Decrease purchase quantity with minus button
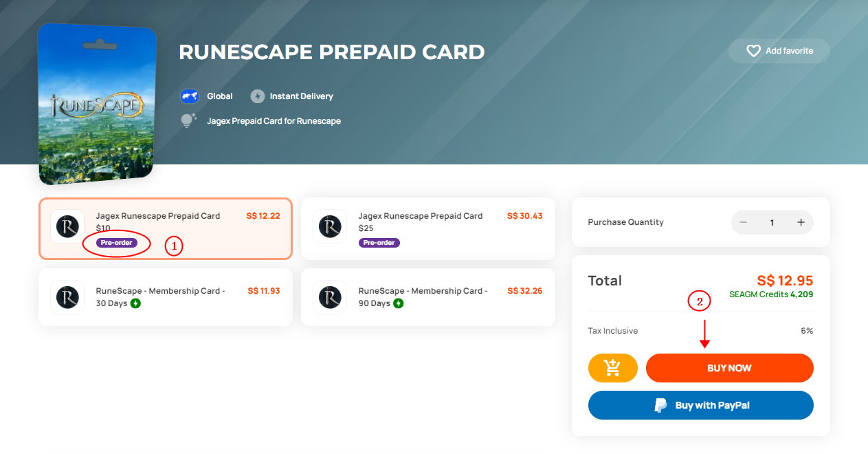The image size is (868, 454). (x=743, y=222)
